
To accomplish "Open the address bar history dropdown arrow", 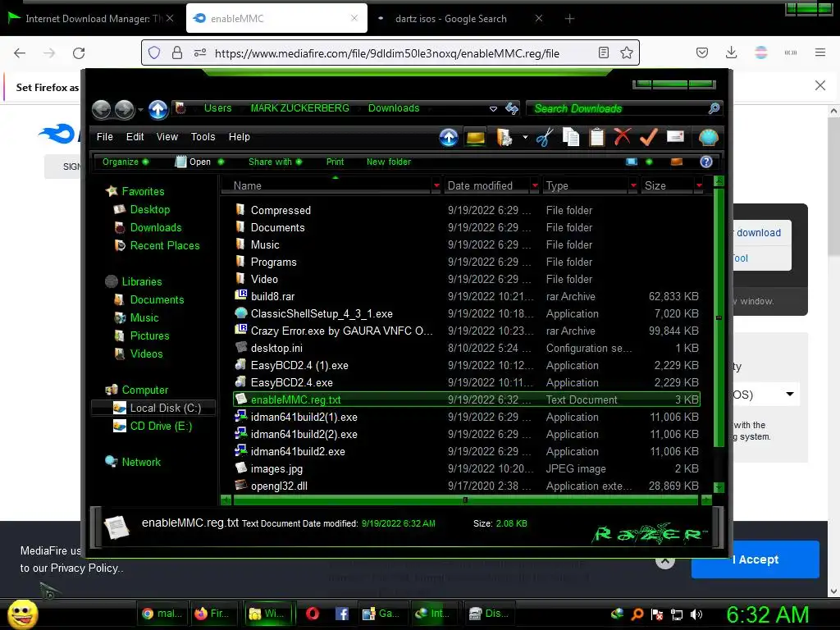I will point(493,109).
